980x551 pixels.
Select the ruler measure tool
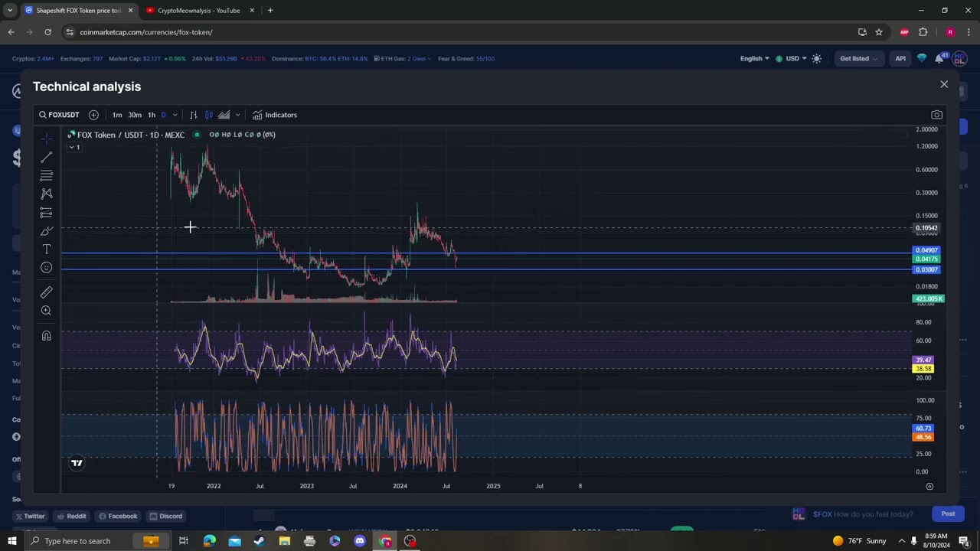click(x=46, y=292)
